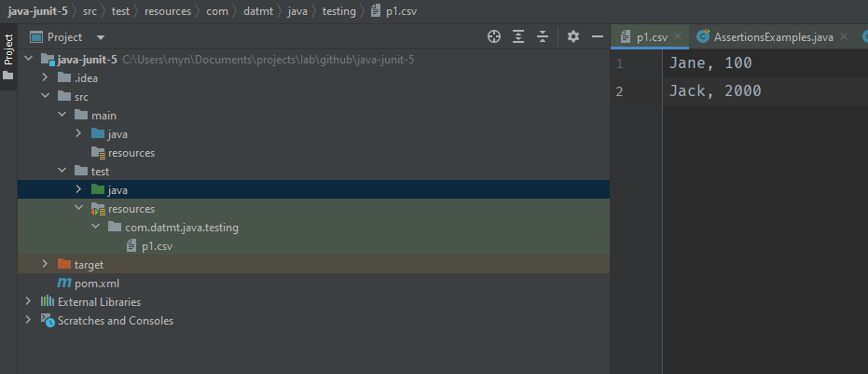
Task: Select the test resources folder icon
Action: pos(98,209)
